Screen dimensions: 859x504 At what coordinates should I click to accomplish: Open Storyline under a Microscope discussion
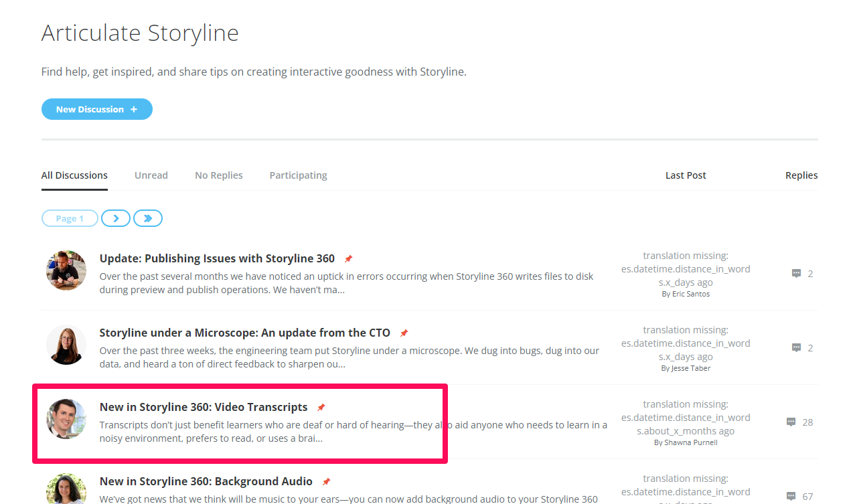pos(245,333)
